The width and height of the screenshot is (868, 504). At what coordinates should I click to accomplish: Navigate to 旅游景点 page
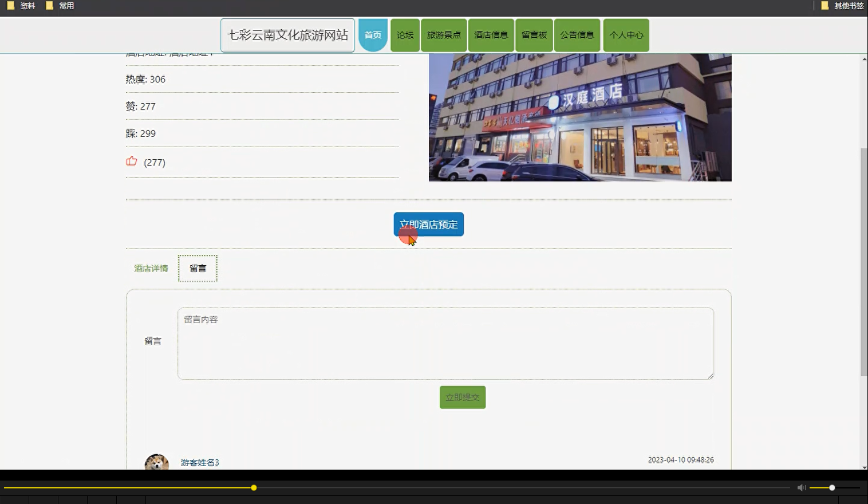[x=443, y=35]
